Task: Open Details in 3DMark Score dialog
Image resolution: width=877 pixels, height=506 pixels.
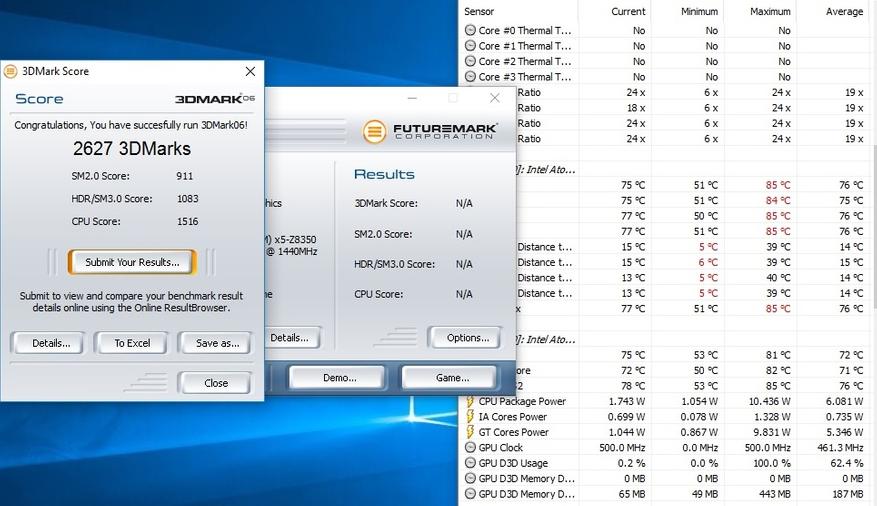Action: pyautogui.click(x=48, y=343)
